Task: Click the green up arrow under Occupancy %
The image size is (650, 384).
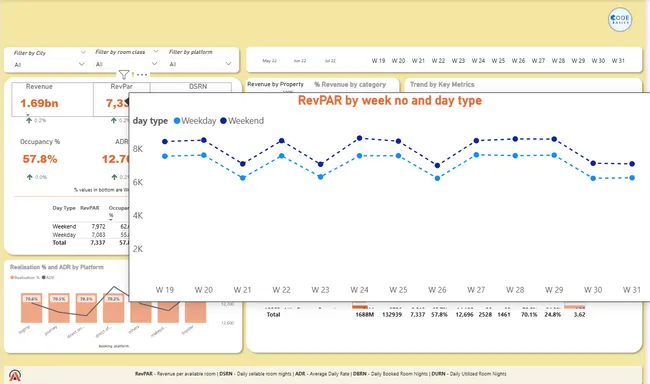Action: 29,177
